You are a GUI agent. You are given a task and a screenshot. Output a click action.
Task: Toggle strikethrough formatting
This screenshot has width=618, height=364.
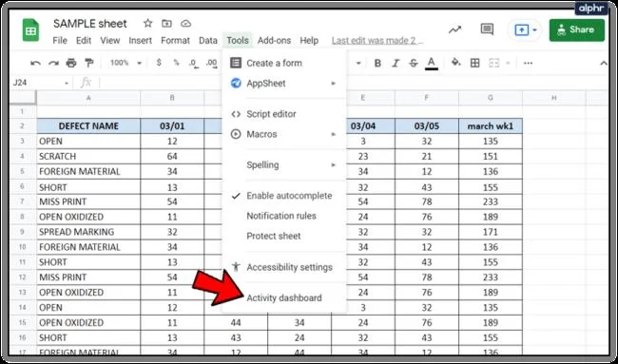click(x=413, y=63)
